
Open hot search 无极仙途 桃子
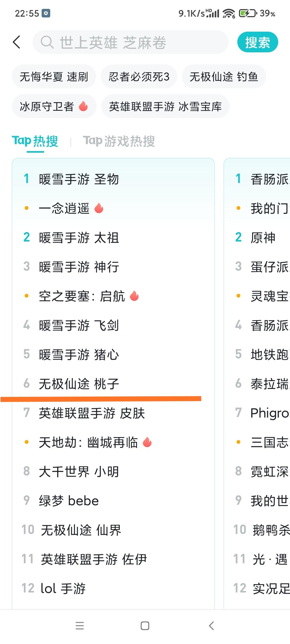click(79, 384)
